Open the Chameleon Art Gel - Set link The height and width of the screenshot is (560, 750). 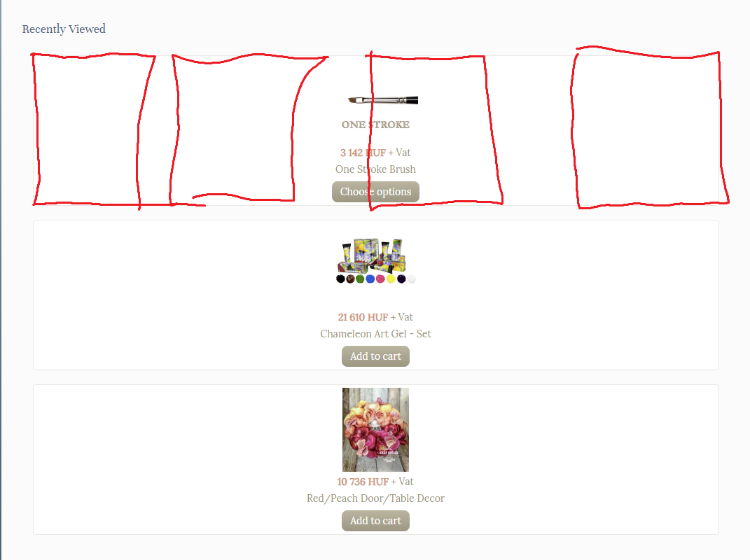tap(375, 334)
